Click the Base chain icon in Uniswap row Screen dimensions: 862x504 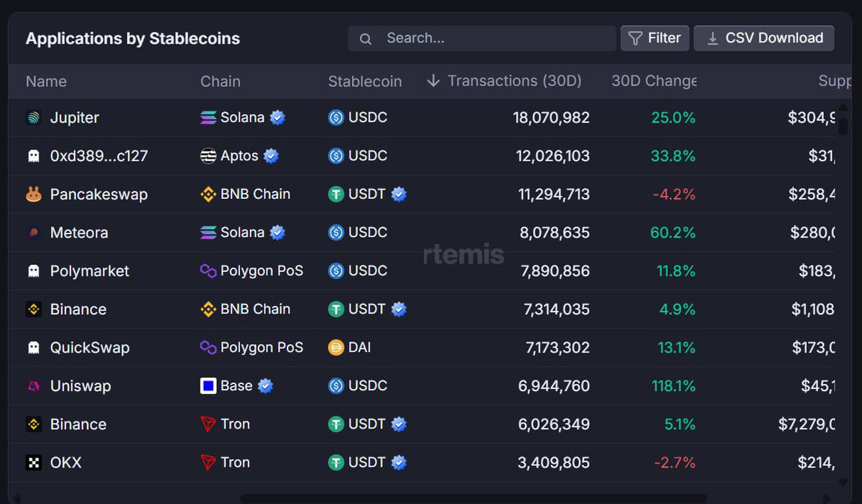pos(208,386)
